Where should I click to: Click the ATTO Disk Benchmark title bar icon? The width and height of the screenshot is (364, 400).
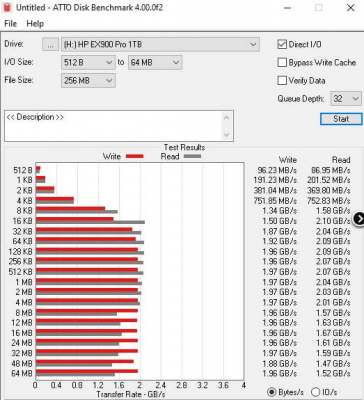6,7
